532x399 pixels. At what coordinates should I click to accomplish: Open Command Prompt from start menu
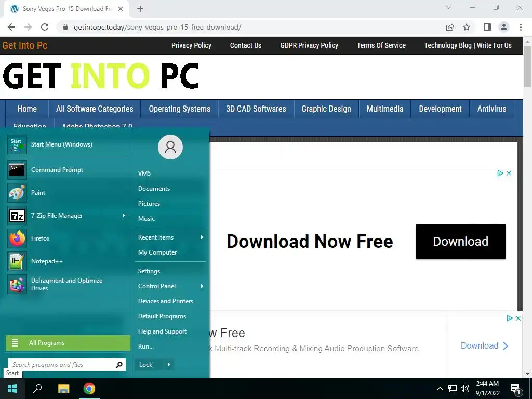(67, 170)
